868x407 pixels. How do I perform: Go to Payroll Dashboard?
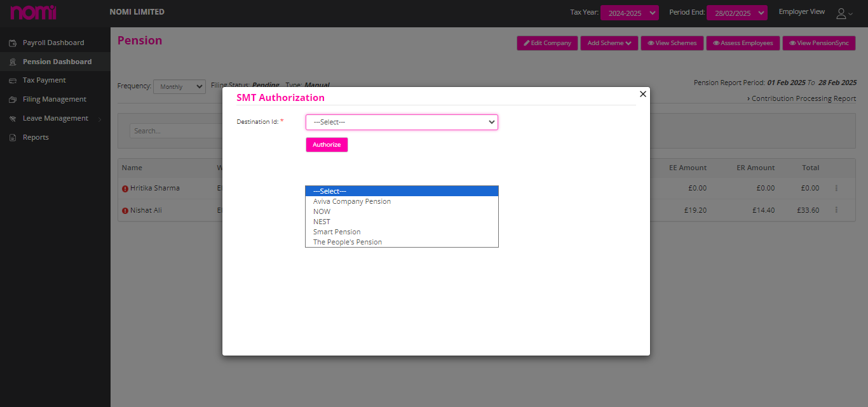pos(53,43)
